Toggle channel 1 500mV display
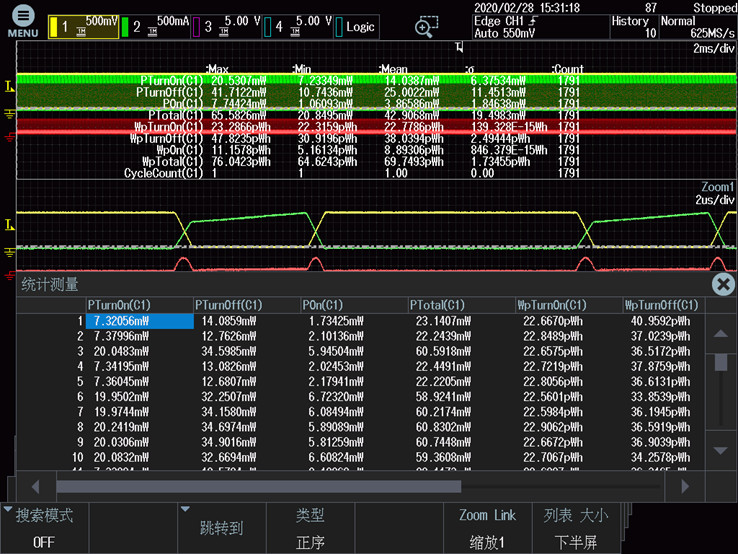Image resolution: width=738 pixels, height=554 pixels. pos(84,27)
